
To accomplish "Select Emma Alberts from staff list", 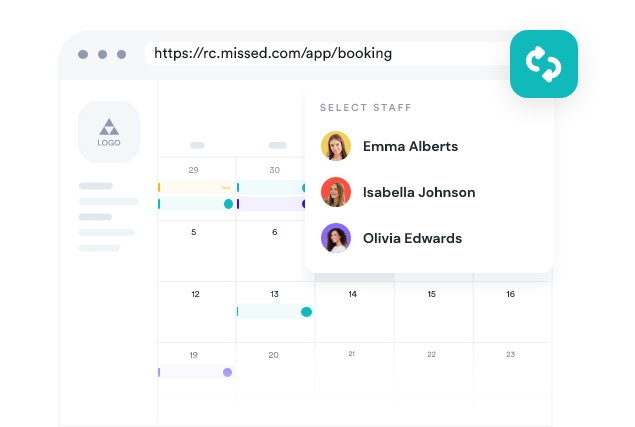I will pyautogui.click(x=410, y=146).
